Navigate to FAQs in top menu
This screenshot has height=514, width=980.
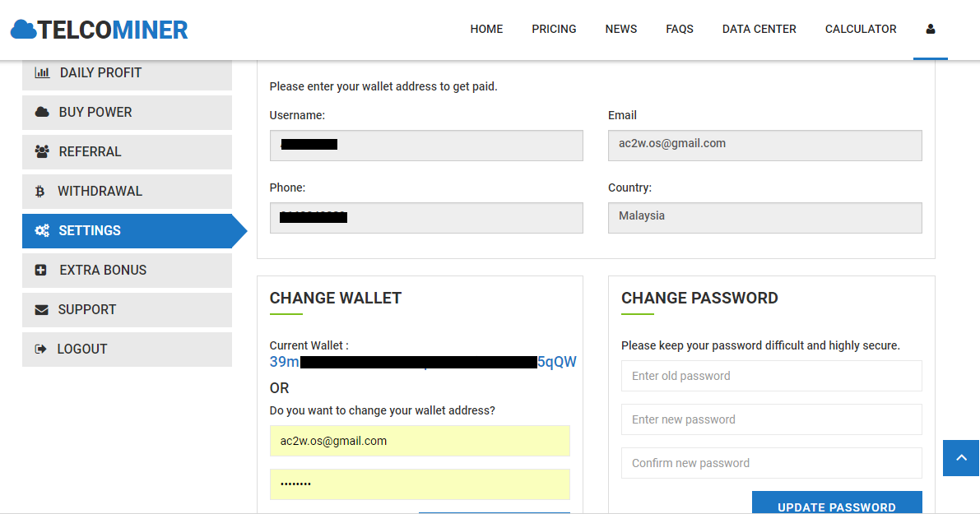pos(680,29)
